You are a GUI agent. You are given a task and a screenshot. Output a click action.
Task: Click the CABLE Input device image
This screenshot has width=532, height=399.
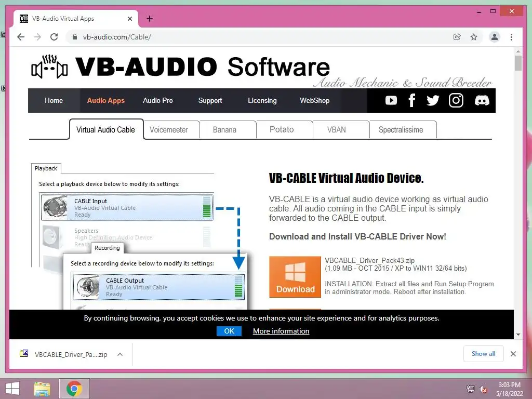coord(56,207)
